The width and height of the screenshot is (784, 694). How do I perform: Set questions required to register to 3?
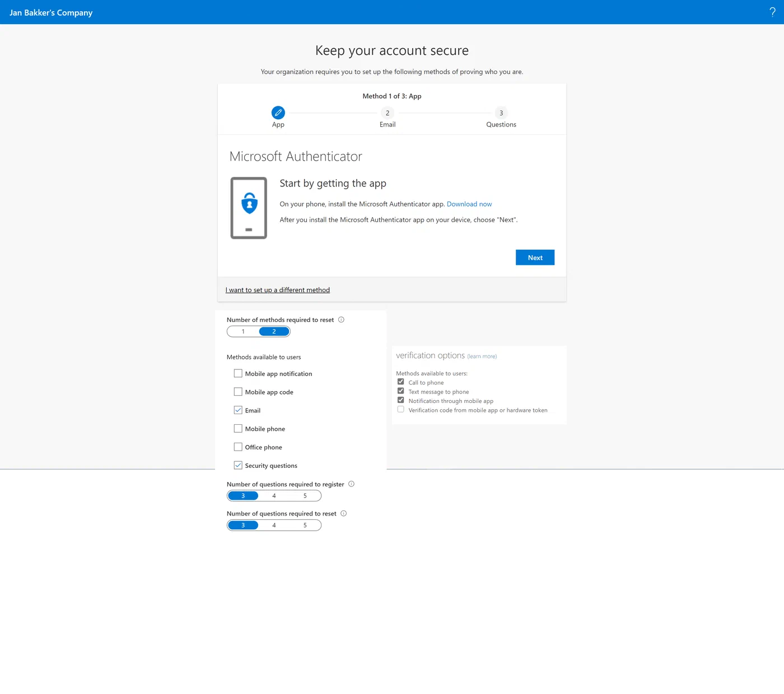243,496
